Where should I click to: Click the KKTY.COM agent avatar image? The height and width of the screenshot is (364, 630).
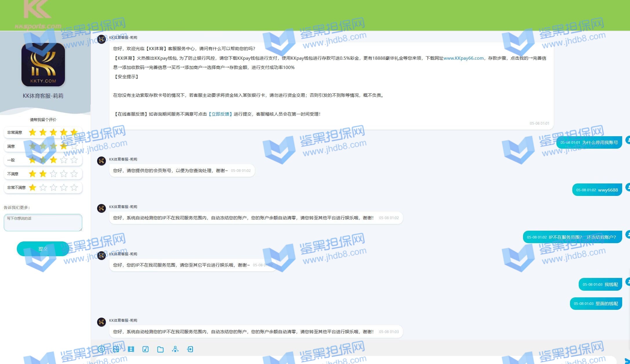pos(43,65)
